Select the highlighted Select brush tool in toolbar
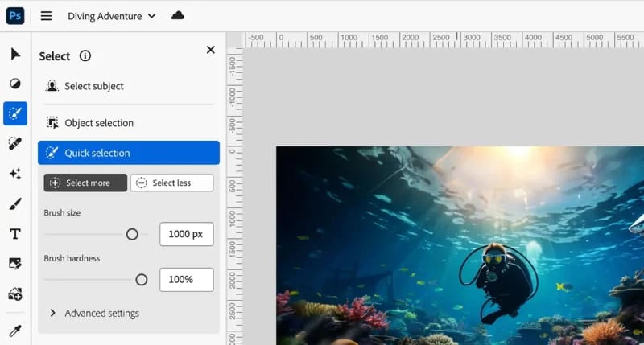This screenshot has width=644, height=345. (x=15, y=113)
